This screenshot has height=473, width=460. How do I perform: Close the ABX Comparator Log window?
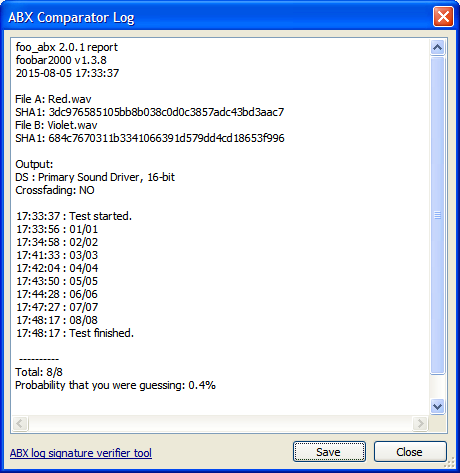tap(443, 16)
